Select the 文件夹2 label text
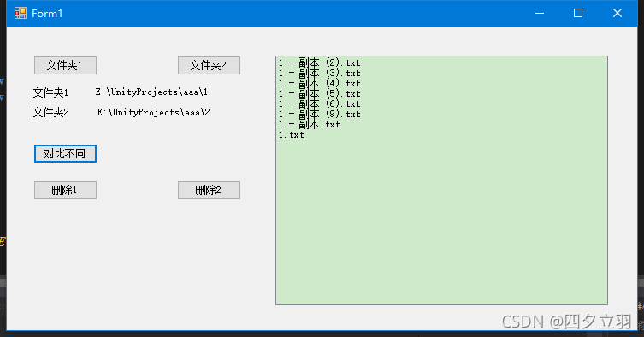644x337 pixels. pos(51,112)
